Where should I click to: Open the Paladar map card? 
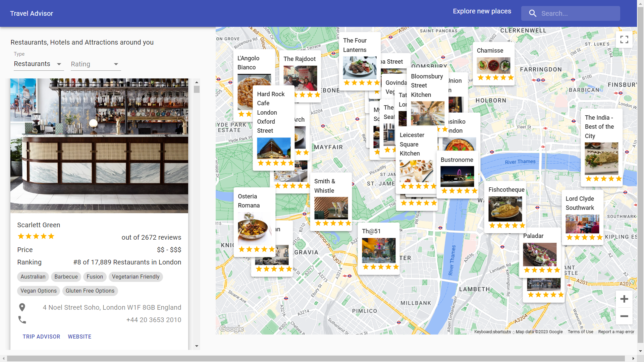pos(540,252)
